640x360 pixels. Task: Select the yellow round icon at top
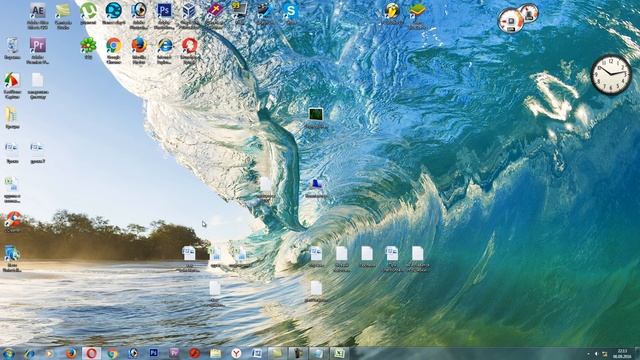392,11
